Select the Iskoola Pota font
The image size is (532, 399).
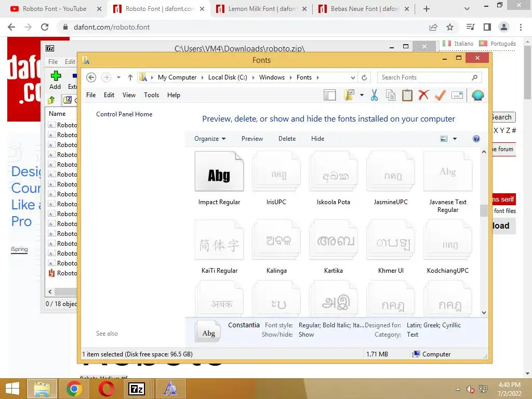coord(333,179)
